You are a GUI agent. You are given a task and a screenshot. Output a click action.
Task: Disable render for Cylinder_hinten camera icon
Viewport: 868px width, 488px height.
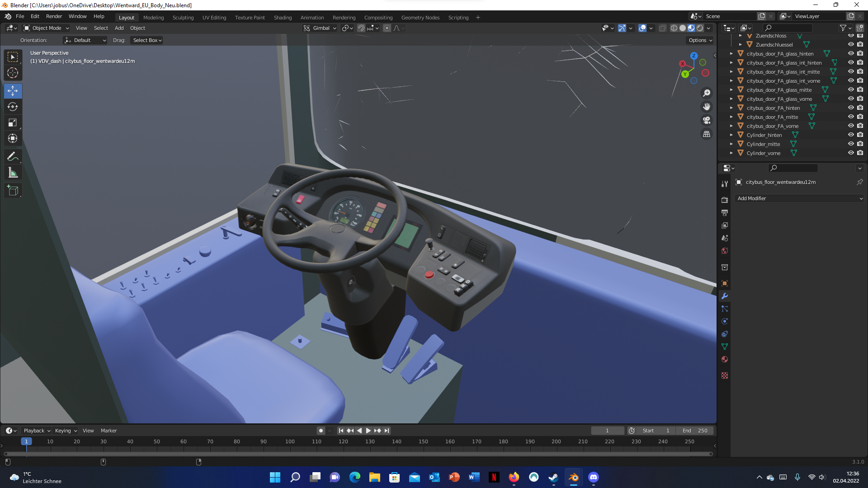[x=860, y=135]
